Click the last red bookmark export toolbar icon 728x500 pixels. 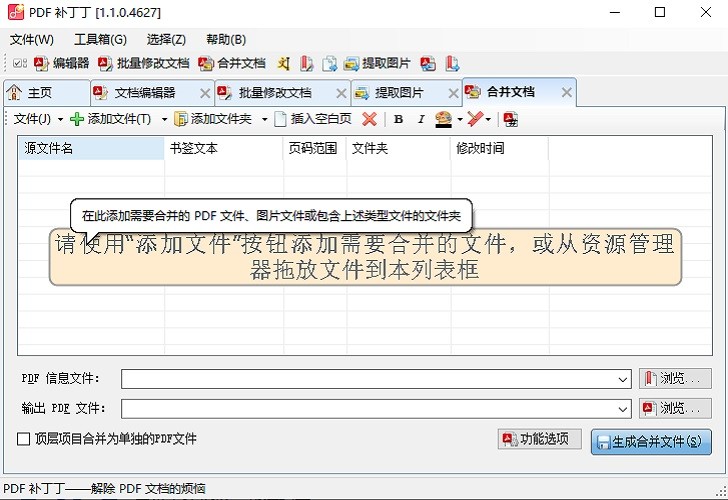click(452, 63)
